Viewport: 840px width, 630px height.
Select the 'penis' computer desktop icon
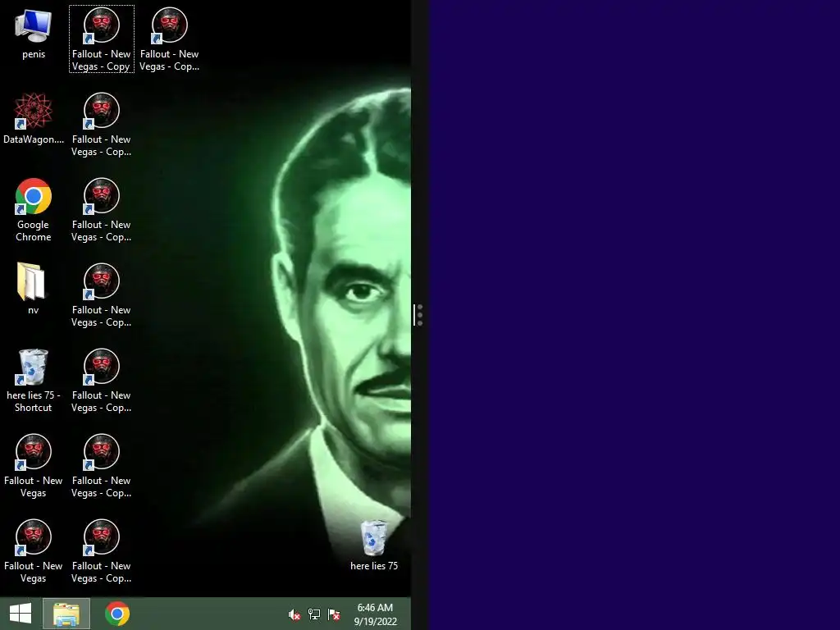click(x=33, y=34)
